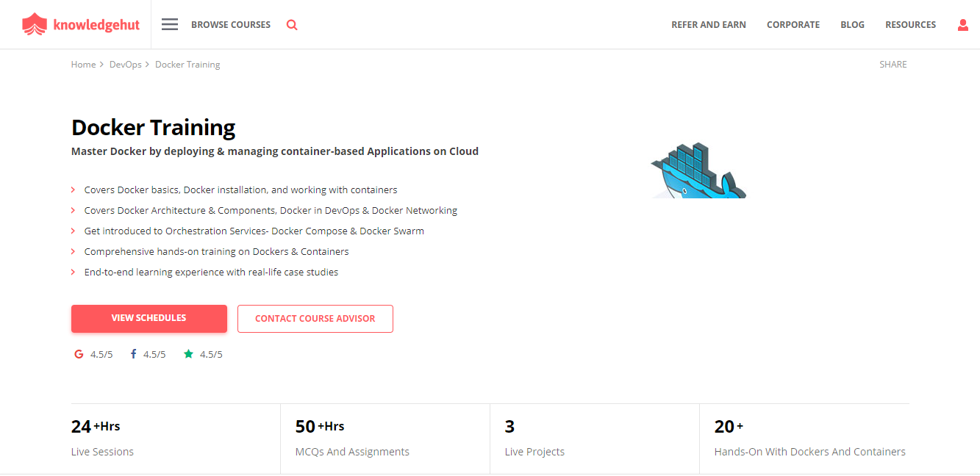980x476 pixels.
Task: Click the breadcrumb arrow after DevOps
Action: pos(146,64)
